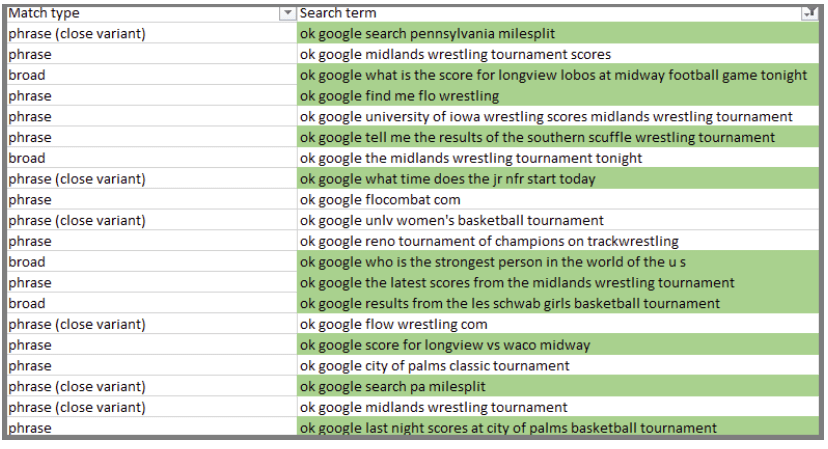Select the southern scuffle wrestling tournament cell
Viewport: 828px width, 449px height.
click(x=538, y=138)
